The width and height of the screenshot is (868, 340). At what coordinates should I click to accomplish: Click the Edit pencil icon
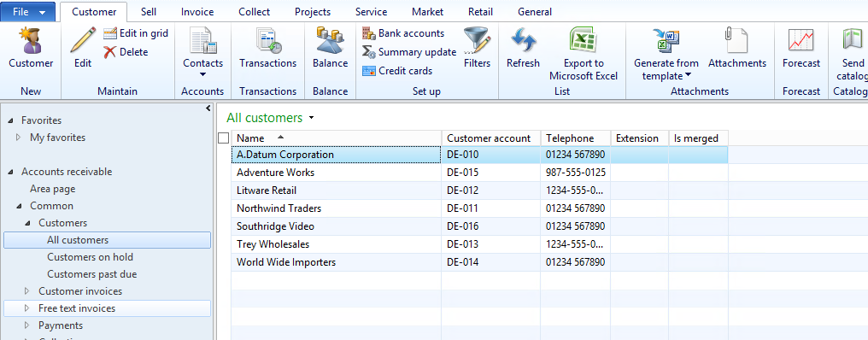[x=83, y=40]
